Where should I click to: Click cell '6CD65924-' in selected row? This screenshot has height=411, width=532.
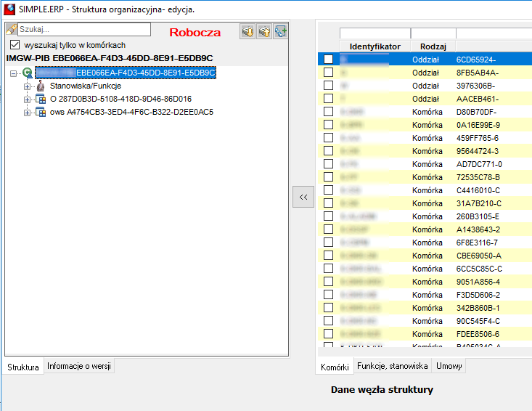pos(476,60)
